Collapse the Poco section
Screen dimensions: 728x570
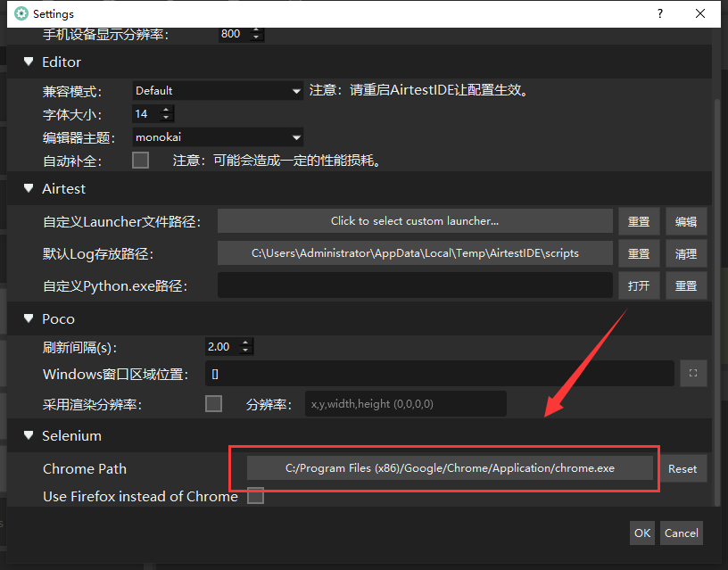point(28,318)
